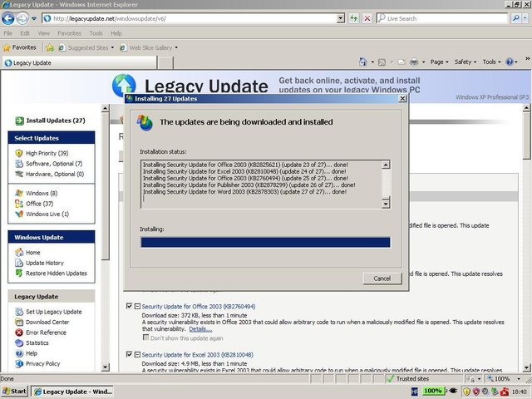The width and height of the screenshot is (532, 399).
Task: Open the Favorites star button
Action: [x=19, y=47]
